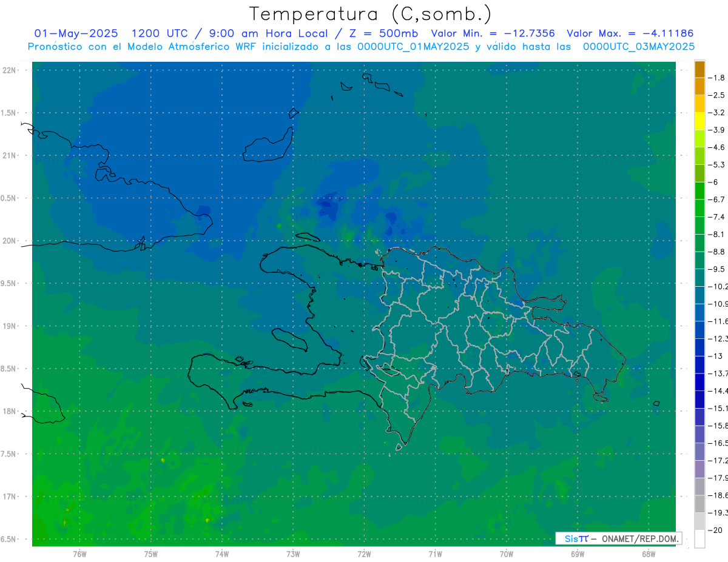Click the "-13" value on the color scale
Screen dimensions: 728x562
[x=716, y=356]
